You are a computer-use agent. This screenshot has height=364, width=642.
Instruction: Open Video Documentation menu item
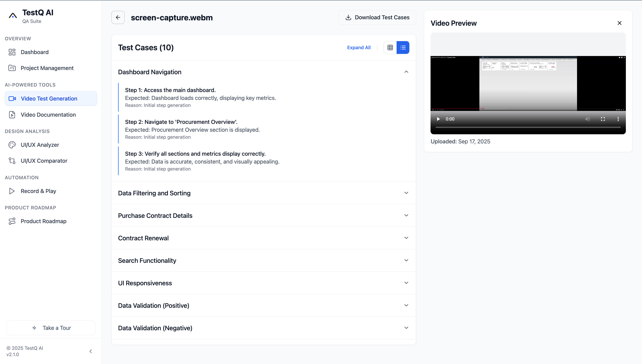(x=48, y=115)
